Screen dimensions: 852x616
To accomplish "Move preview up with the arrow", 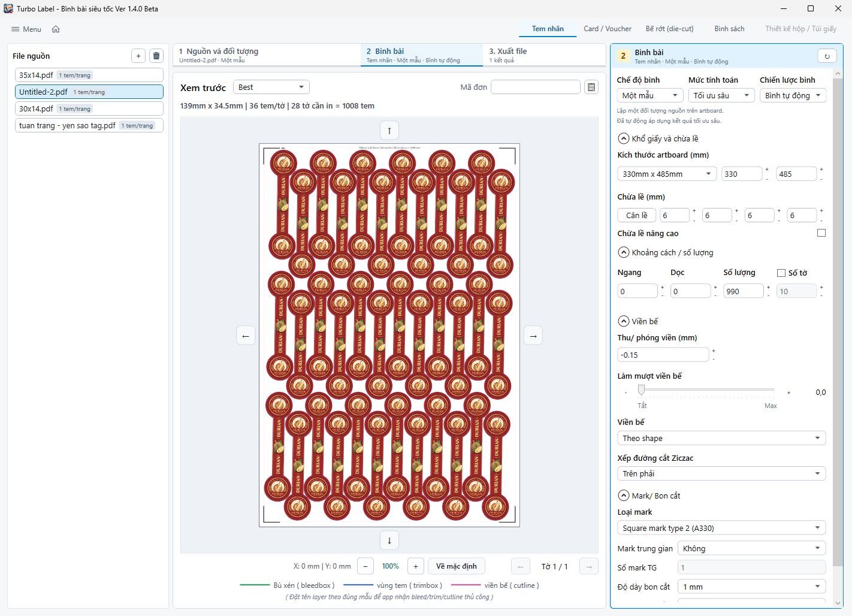I will pyautogui.click(x=389, y=131).
